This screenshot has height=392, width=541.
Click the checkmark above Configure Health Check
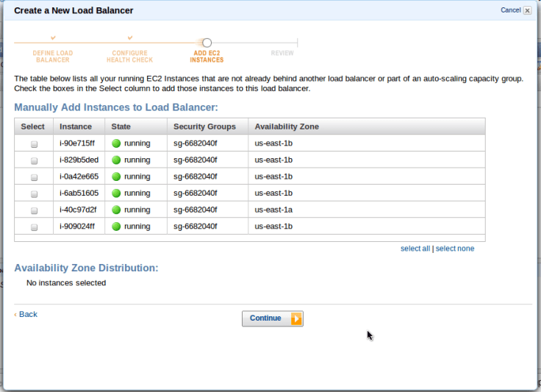click(130, 38)
